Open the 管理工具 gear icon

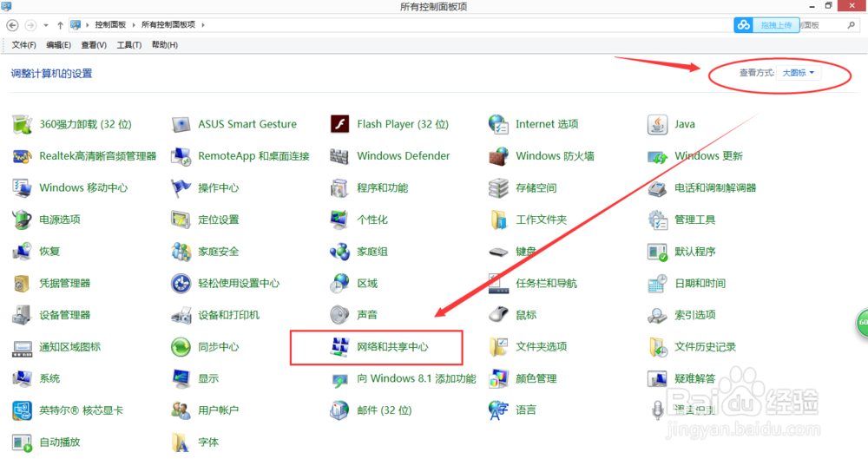click(x=657, y=220)
